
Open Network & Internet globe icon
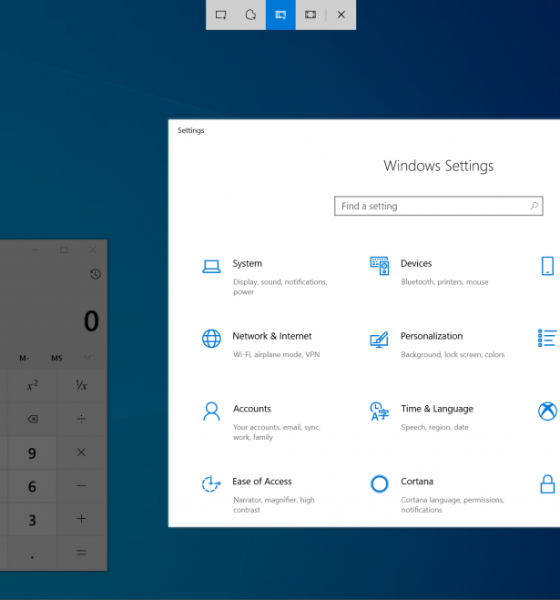[x=211, y=339]
